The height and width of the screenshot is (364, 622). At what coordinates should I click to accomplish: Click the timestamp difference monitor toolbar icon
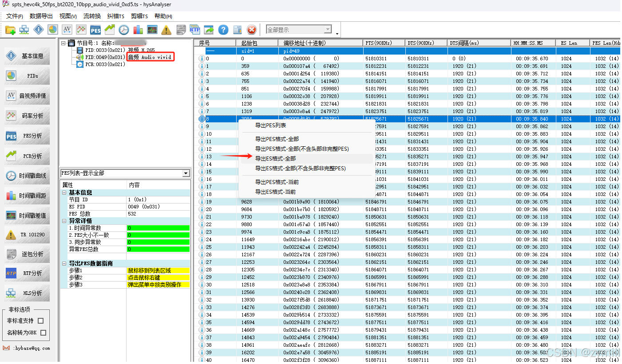click(x=152, y=30)
